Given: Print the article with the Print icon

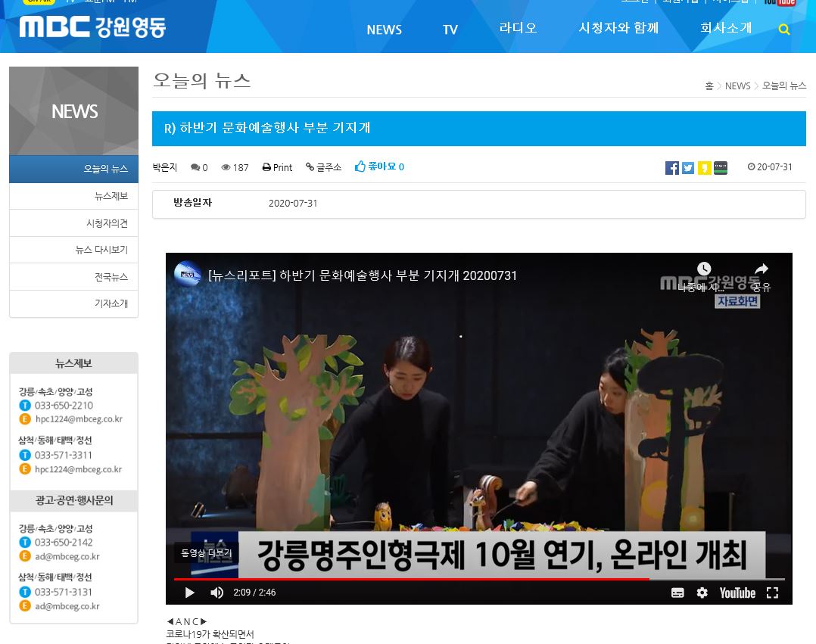Looking at the screenshot, I should pos(277,167).
